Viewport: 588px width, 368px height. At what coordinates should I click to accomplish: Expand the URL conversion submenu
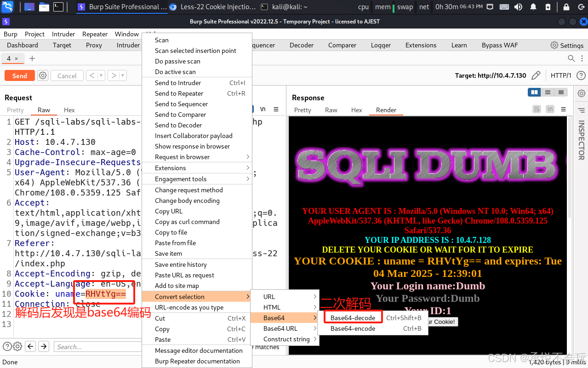pyautogui.click(x=285, y=297)
